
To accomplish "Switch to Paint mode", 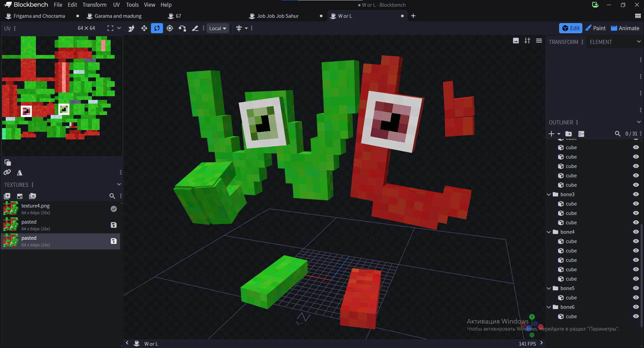I will (x=595, y=28).
